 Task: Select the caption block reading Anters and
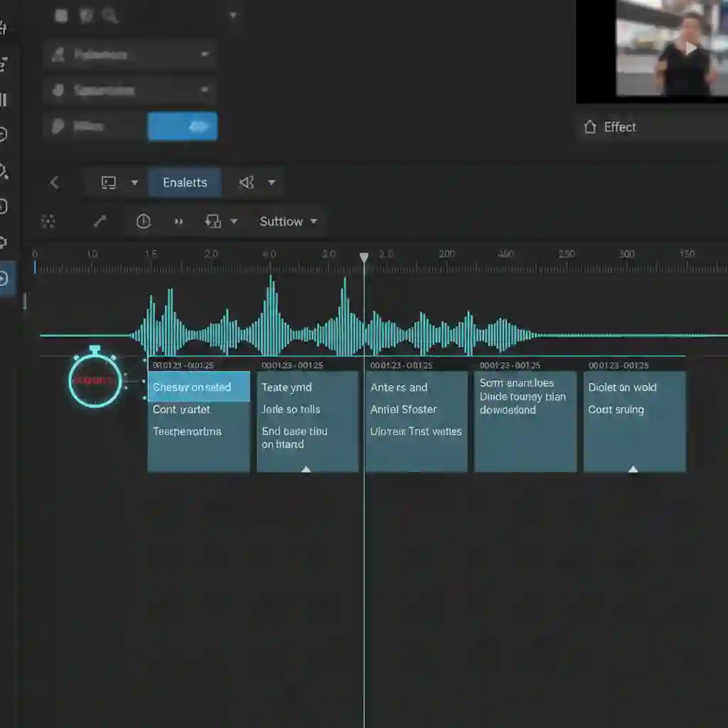tap(416, 419)
